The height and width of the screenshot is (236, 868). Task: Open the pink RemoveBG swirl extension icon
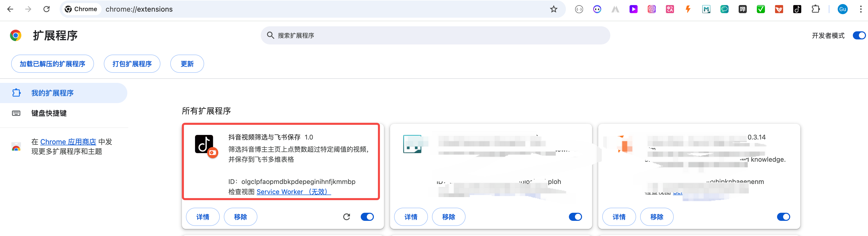tap(652, 9)
